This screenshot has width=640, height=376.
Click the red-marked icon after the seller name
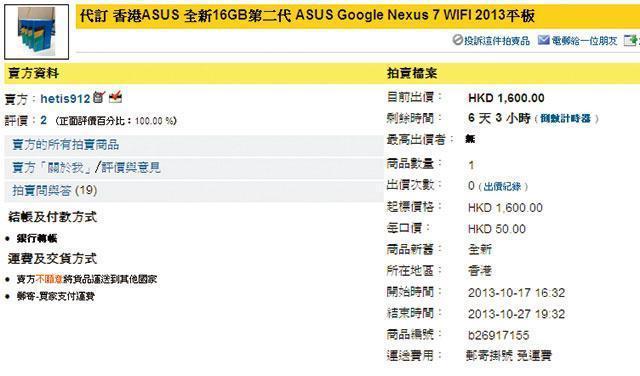coord(116,97)
